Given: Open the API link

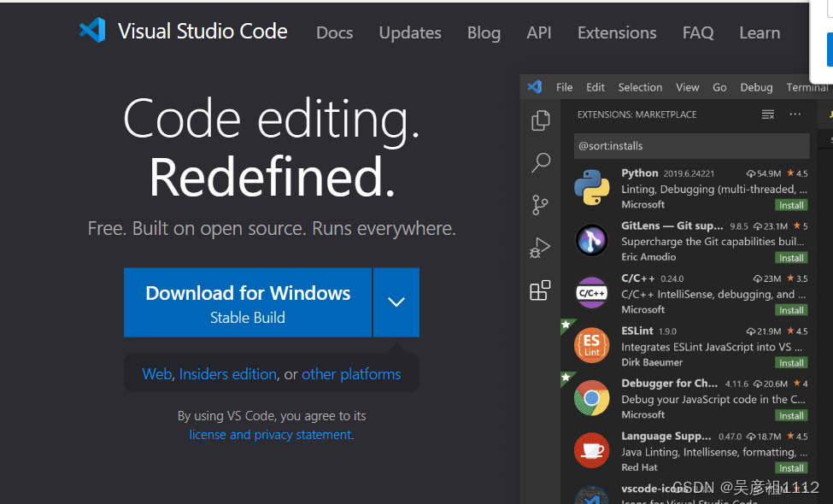Looking at the screenshot, I should 539,33.
